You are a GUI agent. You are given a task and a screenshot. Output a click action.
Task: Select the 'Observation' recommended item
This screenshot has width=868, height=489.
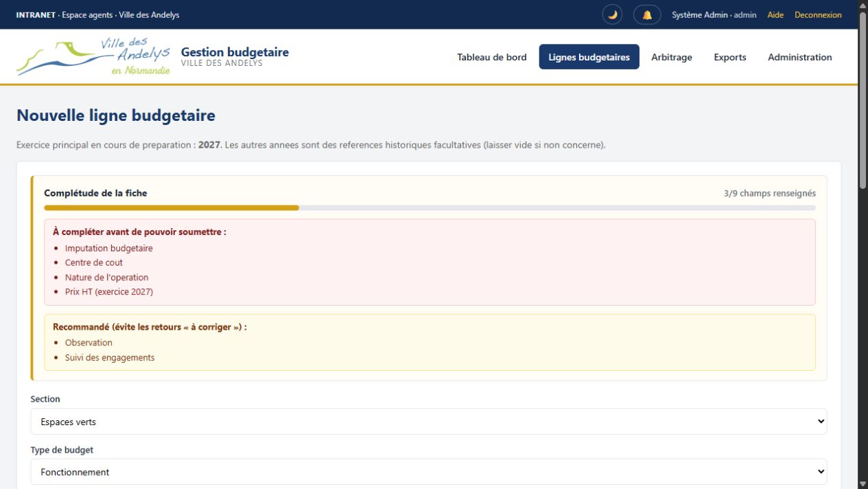(x=89, y=343)
